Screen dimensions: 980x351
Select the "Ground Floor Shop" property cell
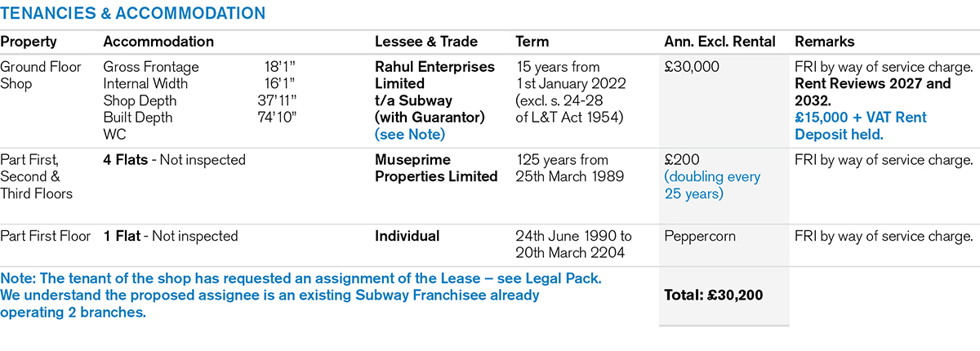click(41, 75)
